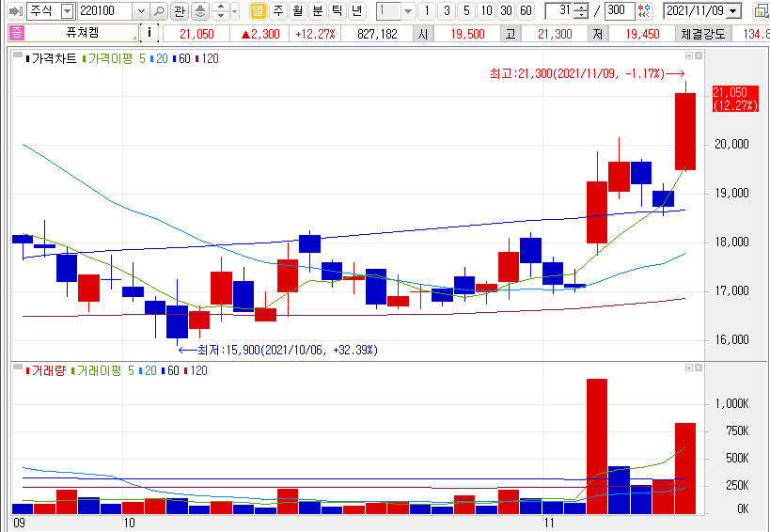Click the volume pane corner handle
Viewport: 770px width, 532px height.
pos(18,367)
